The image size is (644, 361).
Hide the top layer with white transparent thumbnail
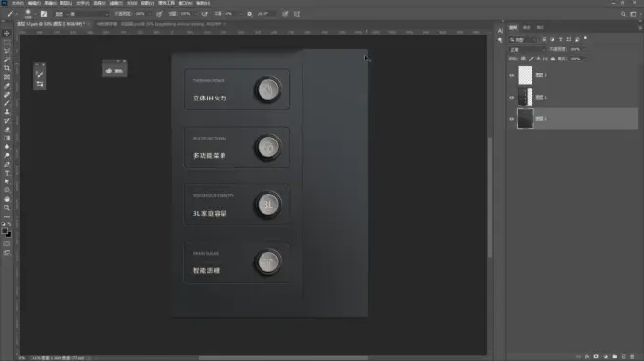[x=511, y=75]
